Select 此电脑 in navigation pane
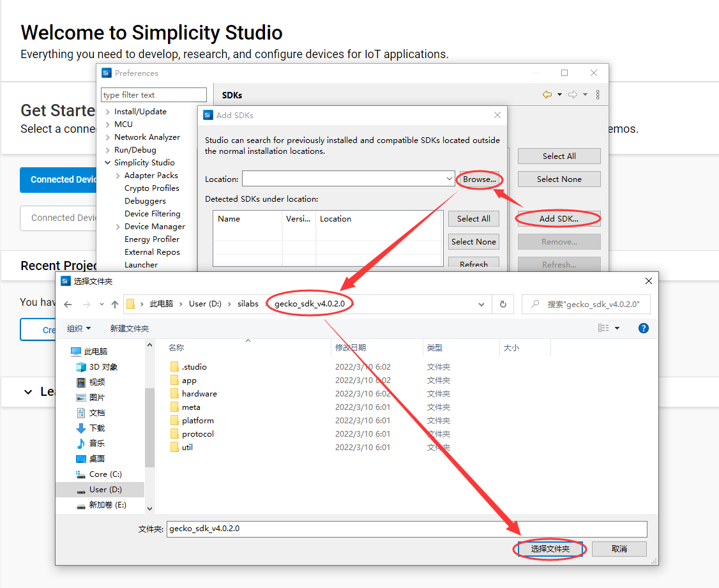The height and width of the screenshot is (588, 719). (95, 352)
